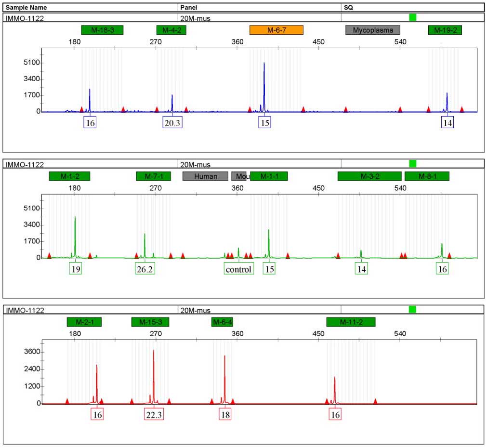Click allele call 14 under M-19-2
487x448 pixels.
point(448,122)
